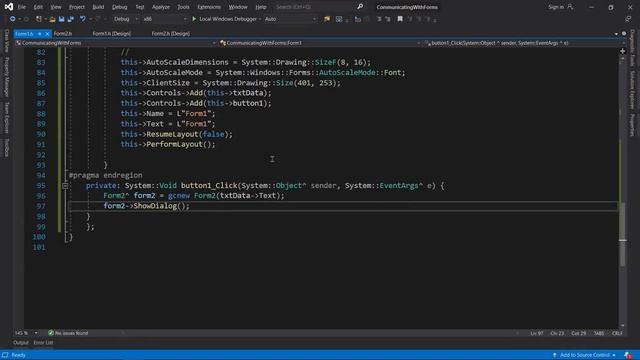This screenshot has width=640, height=360.
Task: Open the Edit menu
Action: pos(38,7)
